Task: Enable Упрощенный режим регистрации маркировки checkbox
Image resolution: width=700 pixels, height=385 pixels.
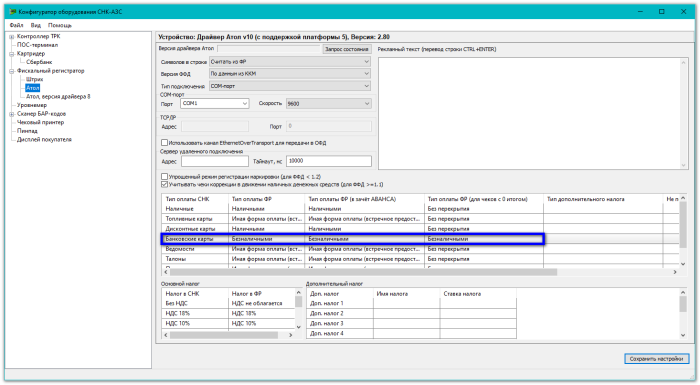Action: click(x=164, y=177)
